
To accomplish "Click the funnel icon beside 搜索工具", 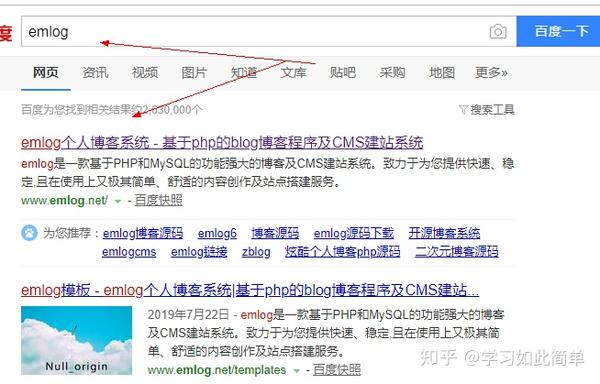I will click(x=463, y=110).
